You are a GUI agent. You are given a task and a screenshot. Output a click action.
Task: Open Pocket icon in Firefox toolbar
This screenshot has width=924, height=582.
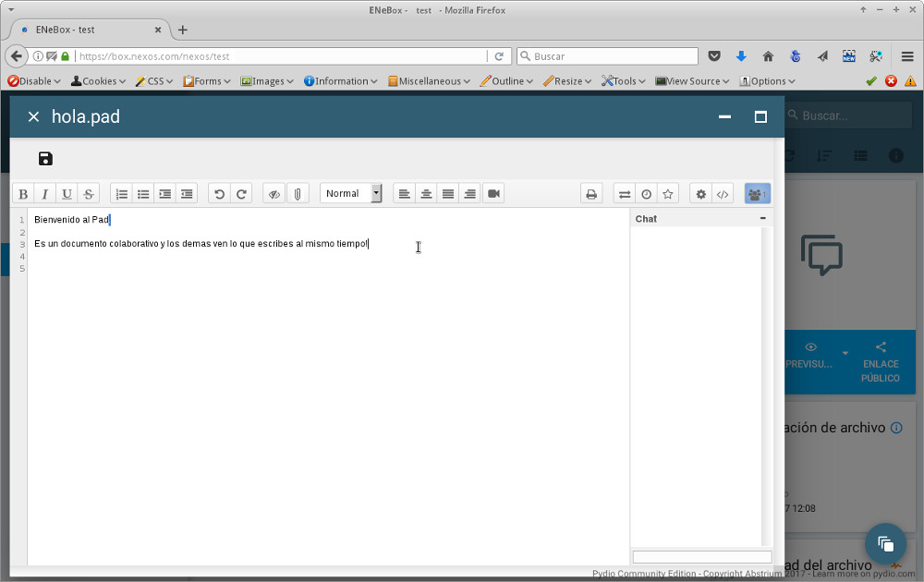click(x=714, y=56)
